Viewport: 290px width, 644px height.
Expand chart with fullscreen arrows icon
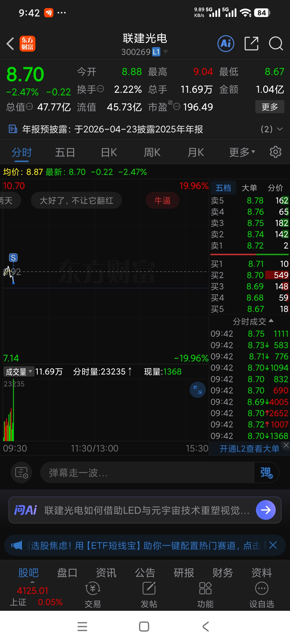click(x=197, y=390)
